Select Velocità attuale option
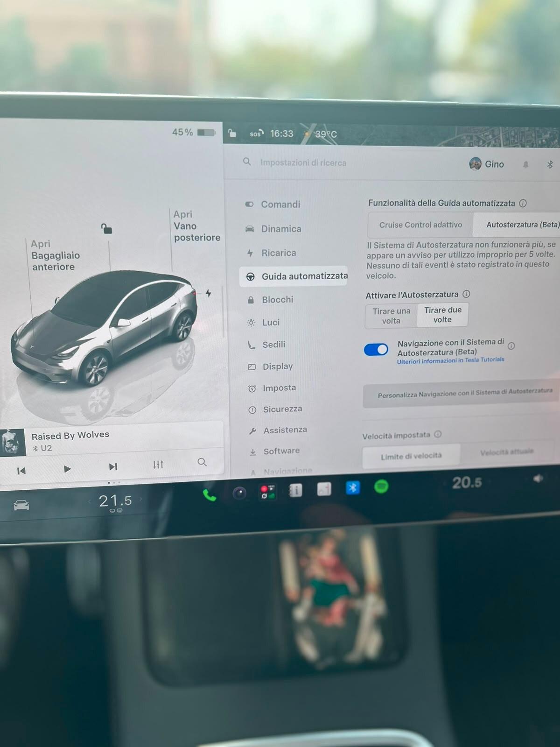Image resolution: width=560 pixels, height=747 pixels. click(506, 452)
